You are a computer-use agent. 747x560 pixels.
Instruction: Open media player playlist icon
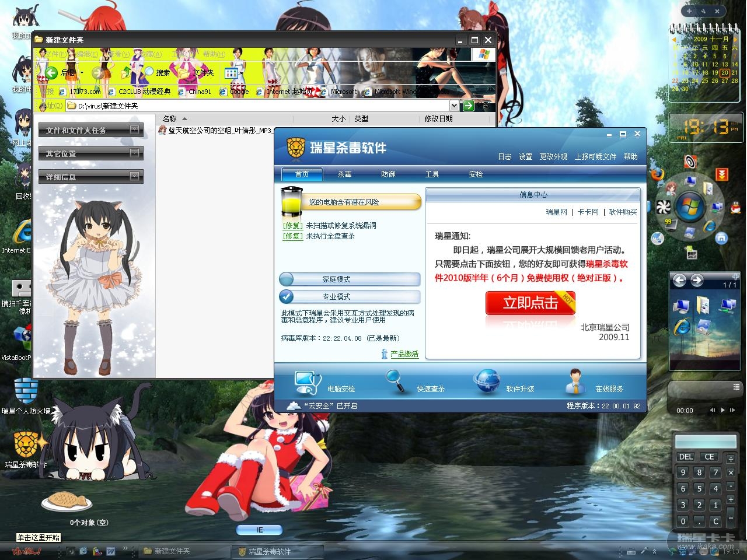pos(737,387)
